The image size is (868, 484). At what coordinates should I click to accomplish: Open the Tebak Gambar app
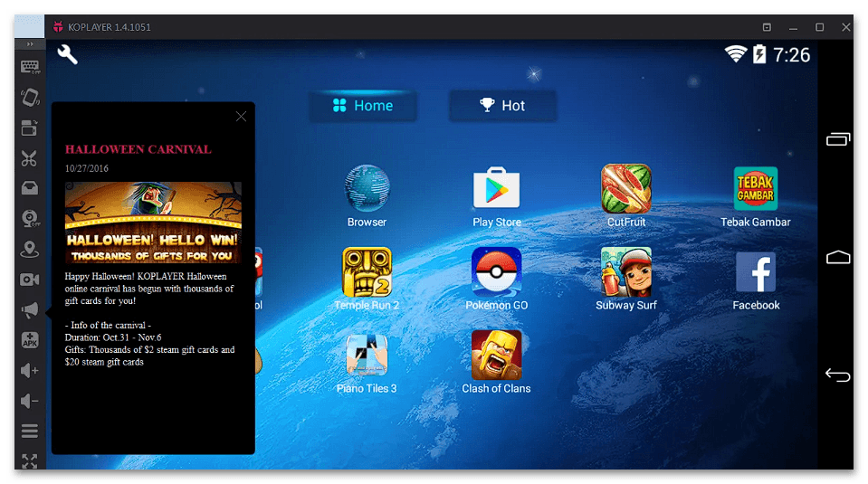click(x=756, y=197)
